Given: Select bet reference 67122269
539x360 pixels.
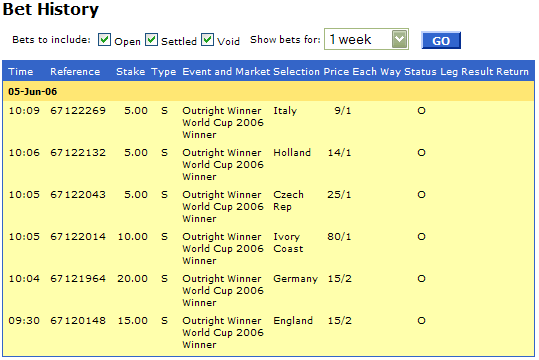Looking at the screenshot, I should pos(78,111).
